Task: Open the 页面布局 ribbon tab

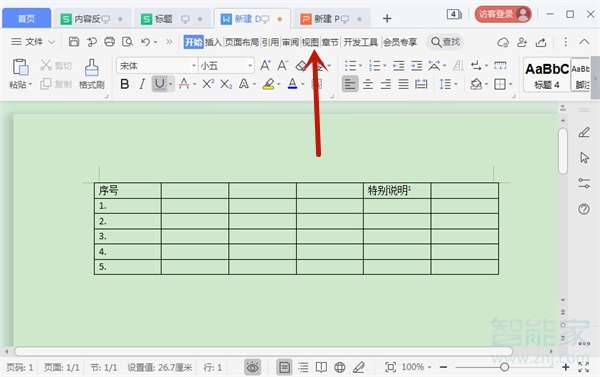Action: (241, 42)
